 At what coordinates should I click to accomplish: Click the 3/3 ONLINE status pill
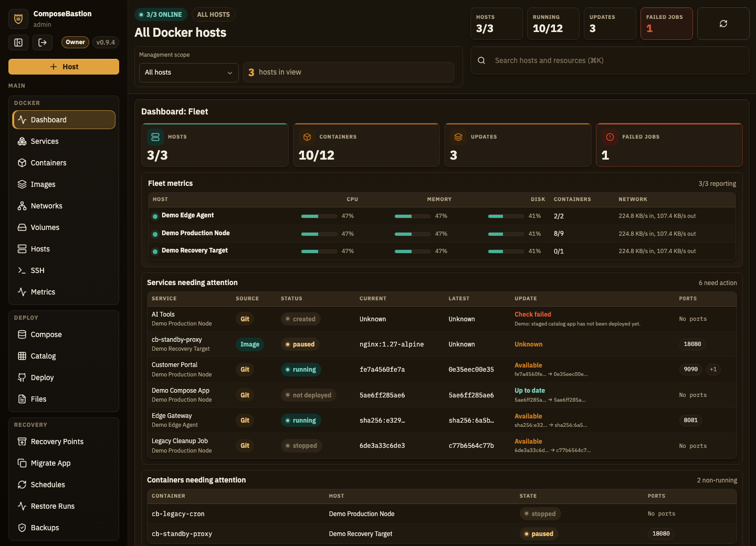point(161,15)
